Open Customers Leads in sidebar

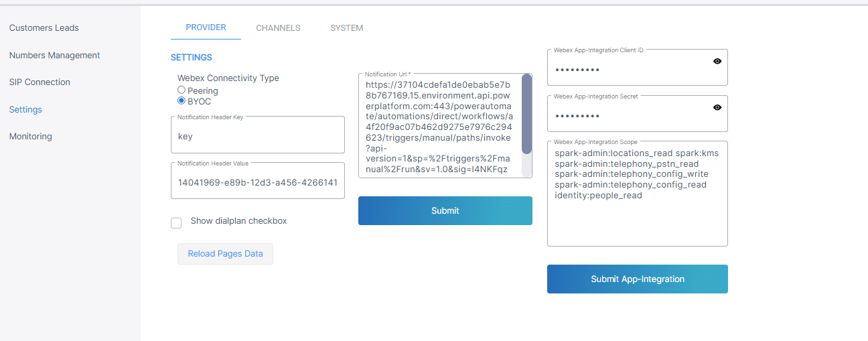click(x=44, y=28)
